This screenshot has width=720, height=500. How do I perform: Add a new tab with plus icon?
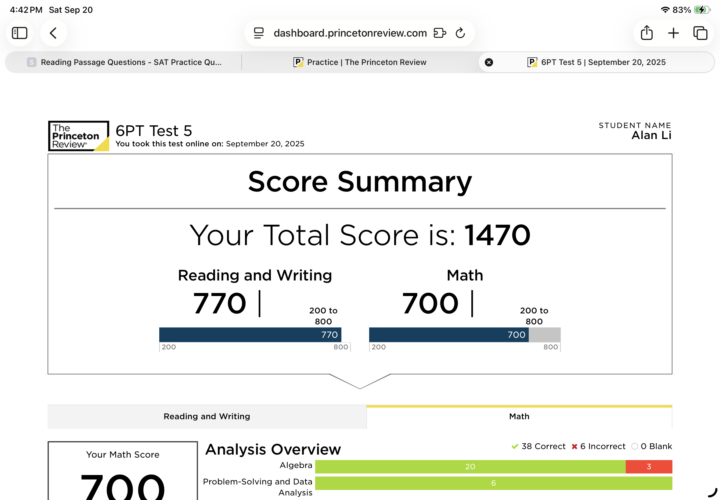click(x=673, y=33)
